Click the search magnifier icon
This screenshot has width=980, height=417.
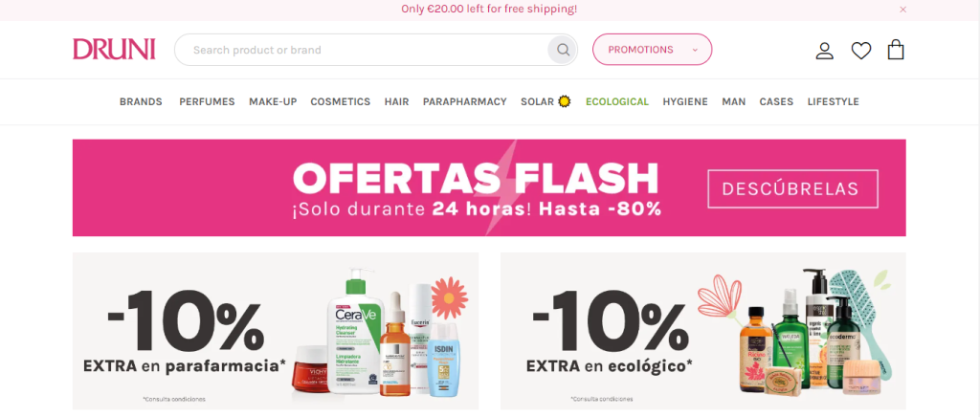563,50
